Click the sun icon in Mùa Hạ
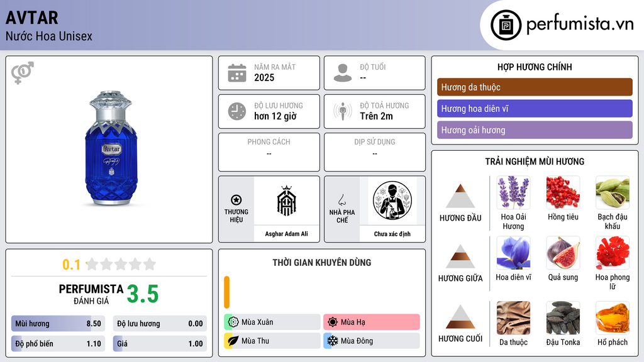The image size is (644, 362). pos(333,322)
